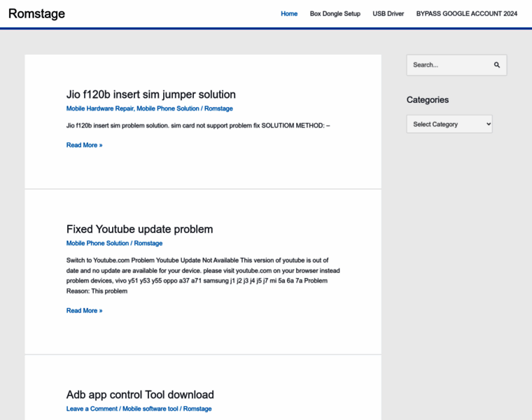Go to Box Dongle Setup page
Screen dimensions: 532x420
(x=335, y=13)
